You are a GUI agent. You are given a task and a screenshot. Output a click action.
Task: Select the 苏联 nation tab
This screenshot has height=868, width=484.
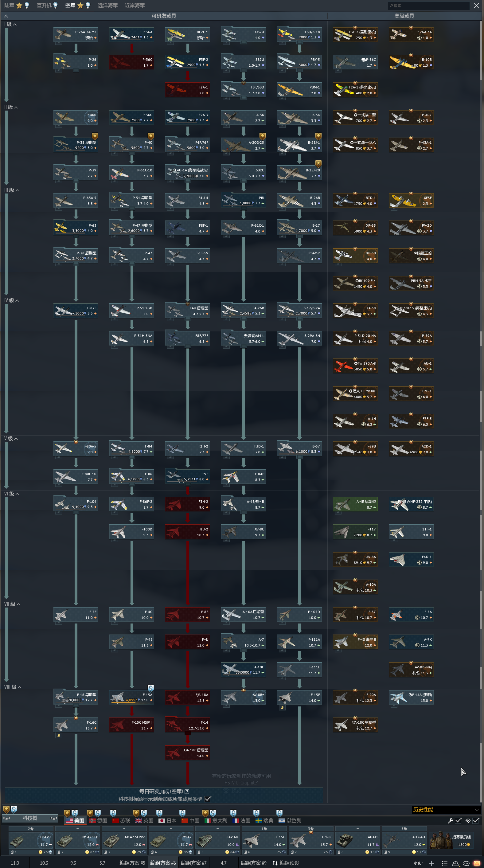coord(121,820)
